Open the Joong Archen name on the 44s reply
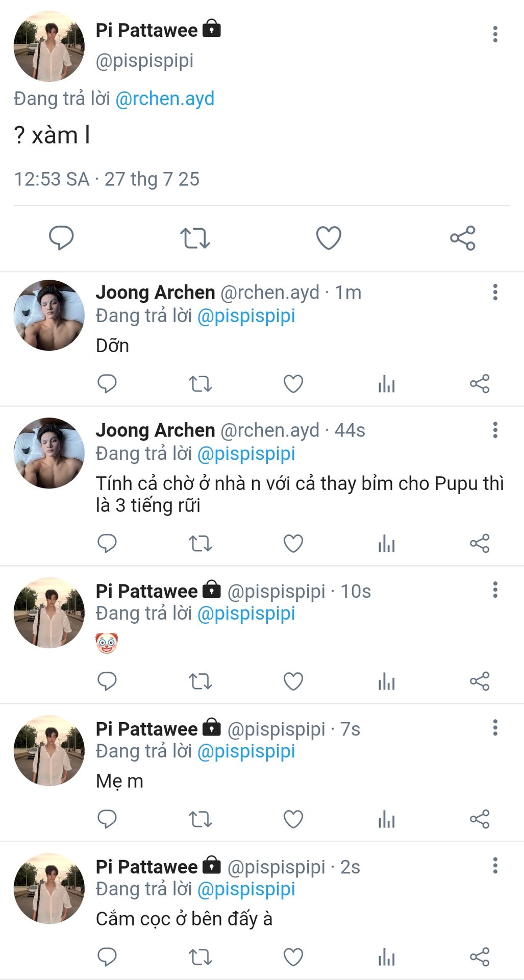The width and height of the screenshot is (524, 980). click(155, 430)
